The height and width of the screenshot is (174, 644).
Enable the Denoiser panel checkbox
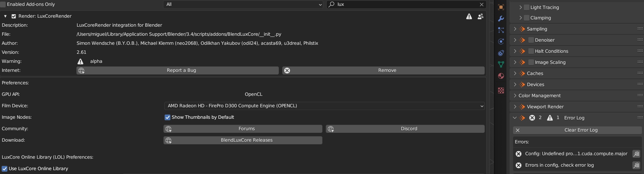pos(531,40)
